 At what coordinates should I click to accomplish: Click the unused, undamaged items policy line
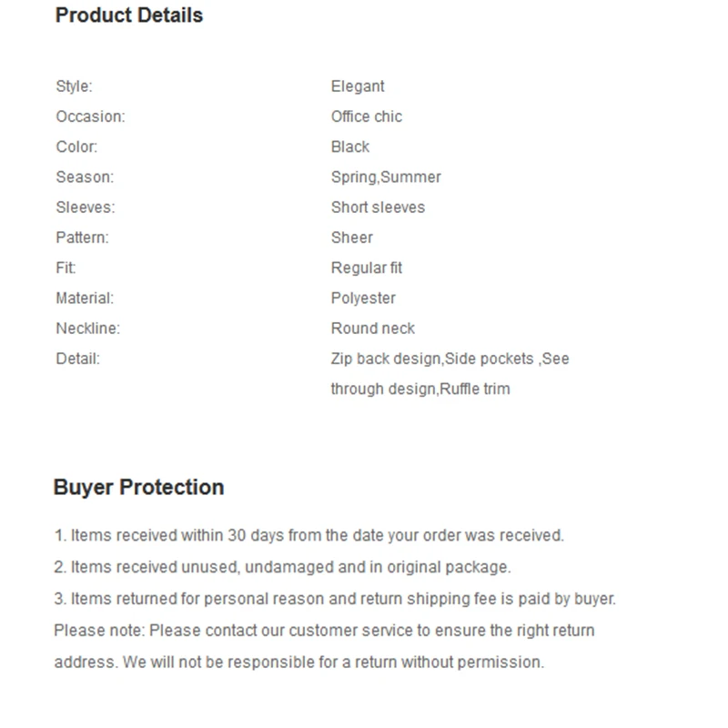[283, 567]
